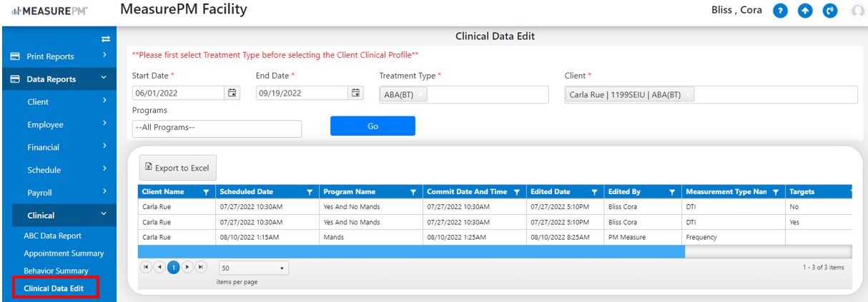This screenshot has height=302, width=868.
Task: Click the Start Date input field
Action: click(179, 93)
